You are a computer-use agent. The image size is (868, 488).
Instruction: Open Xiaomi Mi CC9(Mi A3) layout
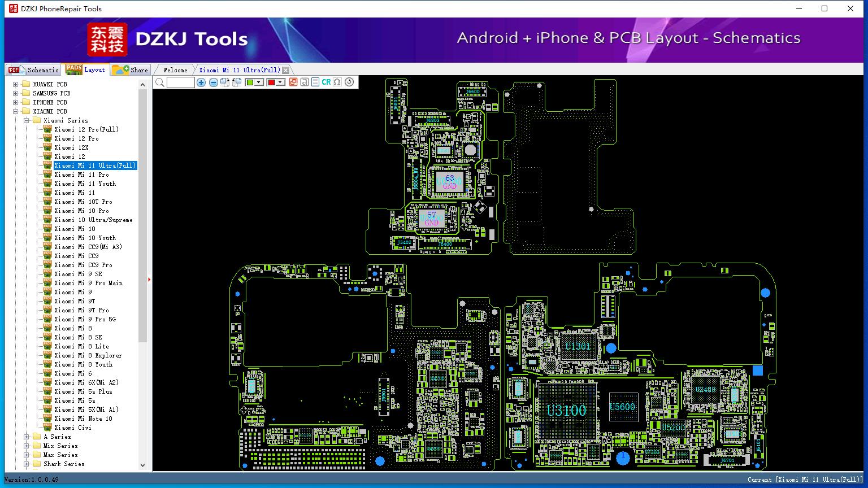(88, 247)
